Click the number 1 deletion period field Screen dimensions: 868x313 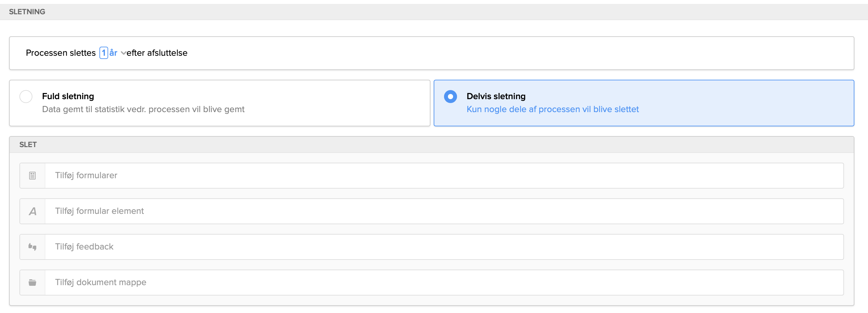104,53
